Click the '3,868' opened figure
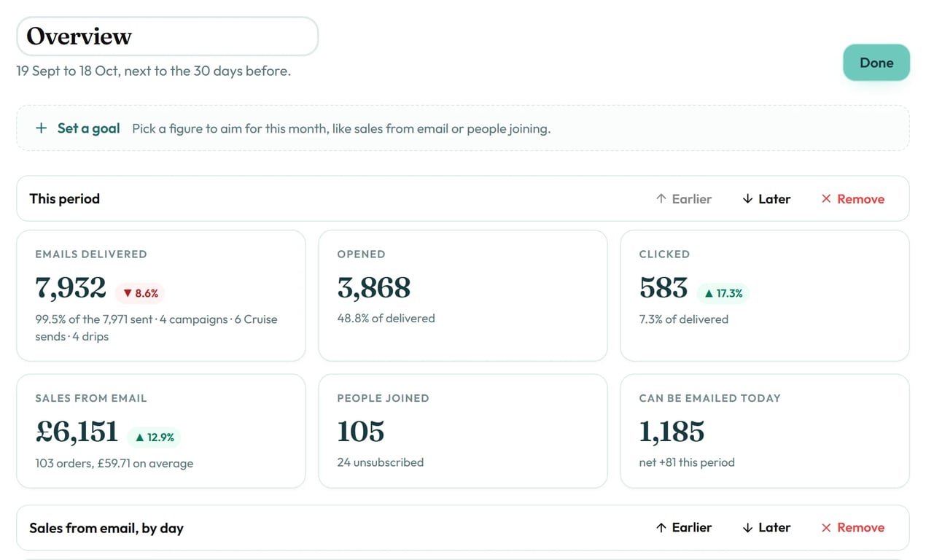This screenshot has height=560, width=926. click(374, 288)
